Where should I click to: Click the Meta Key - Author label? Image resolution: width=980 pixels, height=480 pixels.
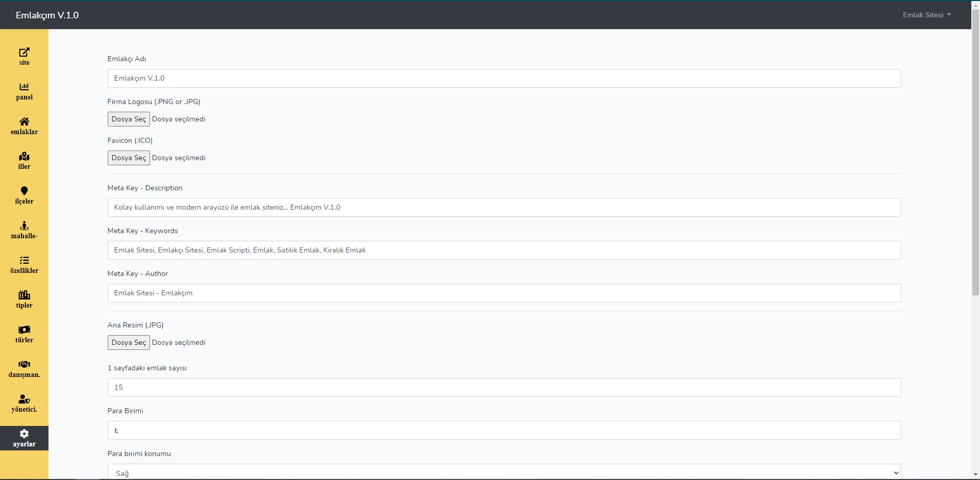138,273
